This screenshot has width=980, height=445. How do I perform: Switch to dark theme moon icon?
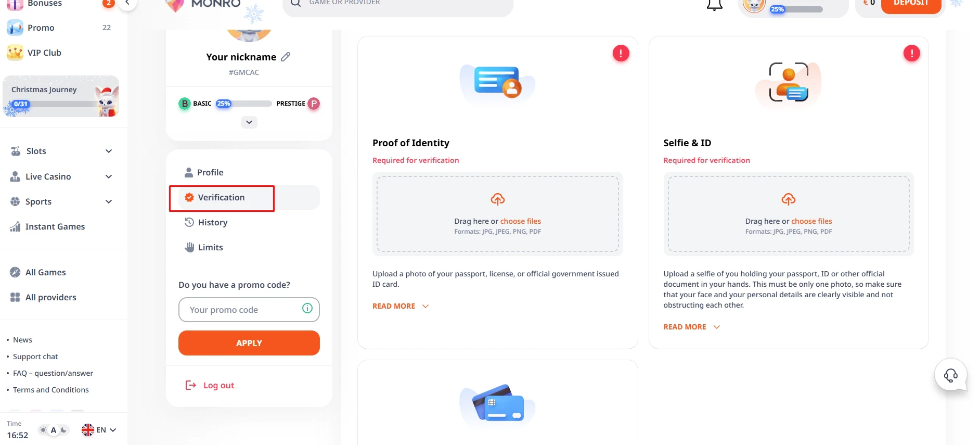63,430
